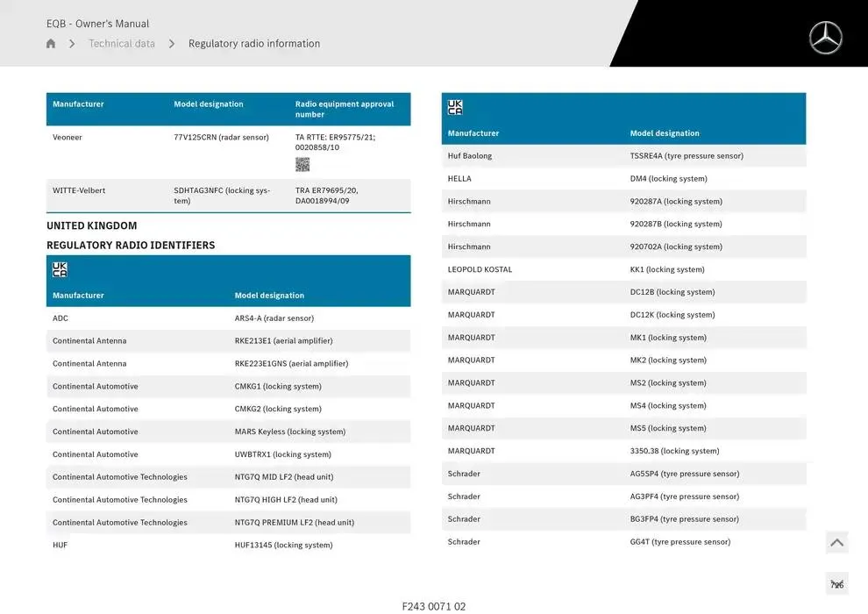Click the home icon in the breadcrumb

coord(51,44)
